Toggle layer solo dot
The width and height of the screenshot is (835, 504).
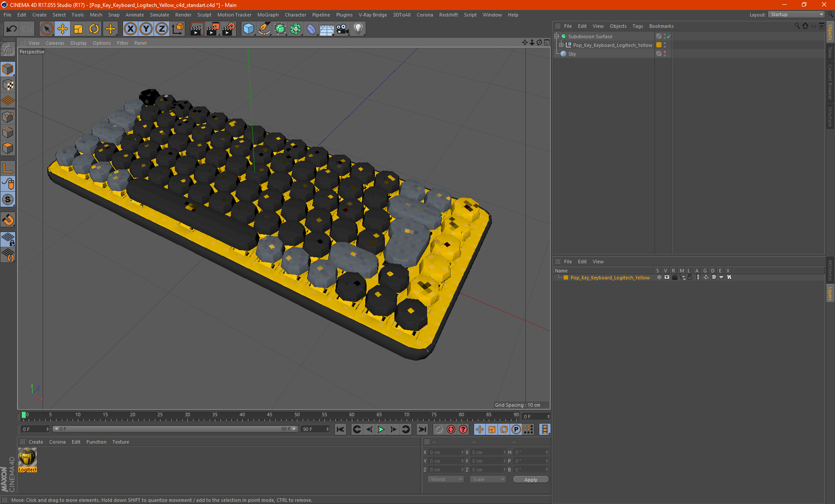click(659, 277)
